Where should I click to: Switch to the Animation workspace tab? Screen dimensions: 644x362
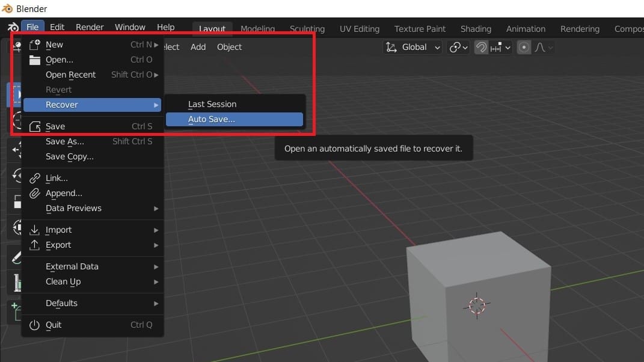526,29
